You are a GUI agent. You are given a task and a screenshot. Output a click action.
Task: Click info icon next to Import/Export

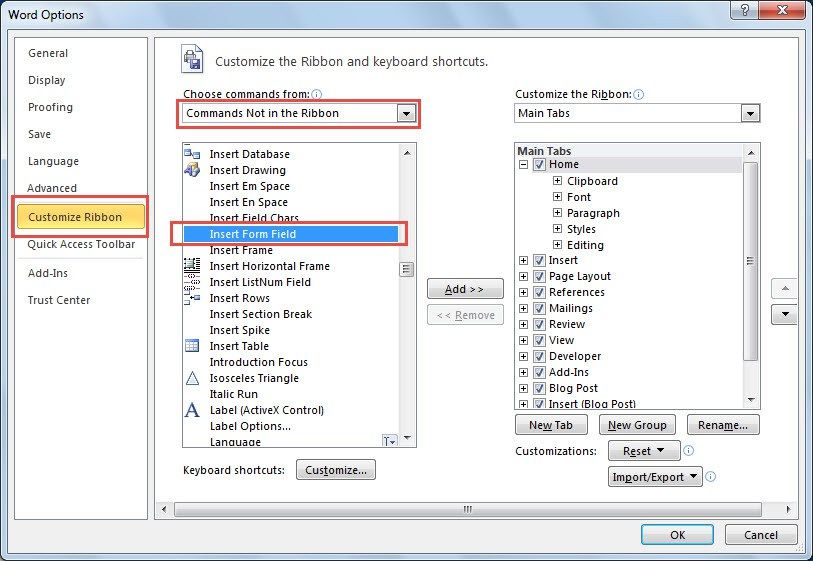[711, 476]
